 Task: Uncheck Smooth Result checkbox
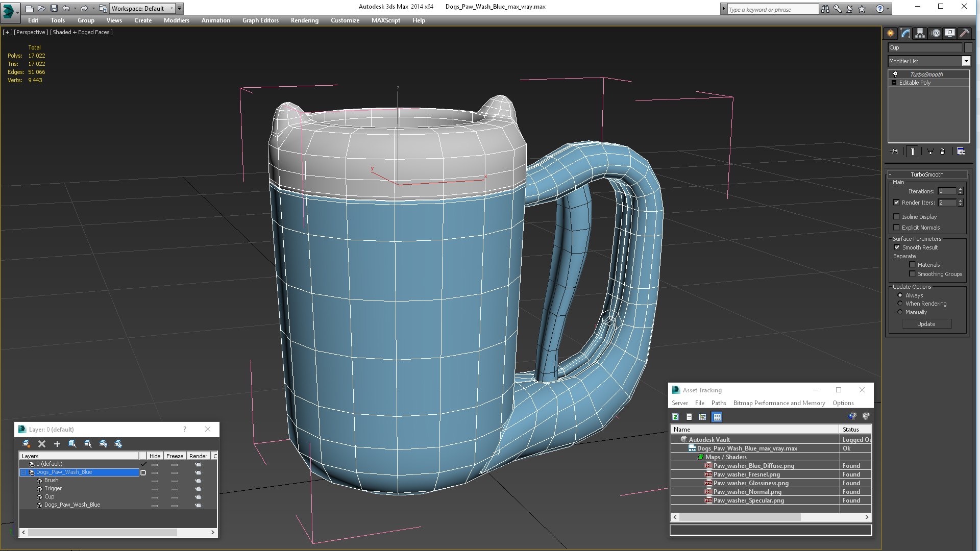(897, 247)
